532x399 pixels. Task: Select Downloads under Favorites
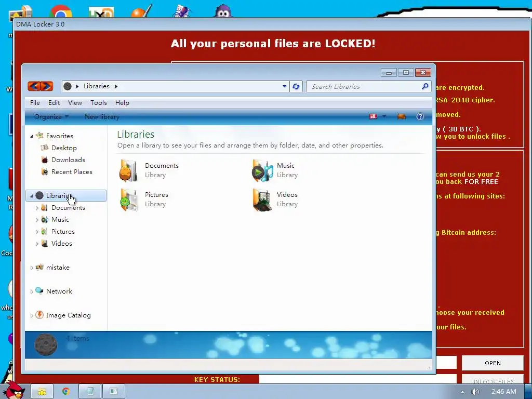tap(68, 160)
